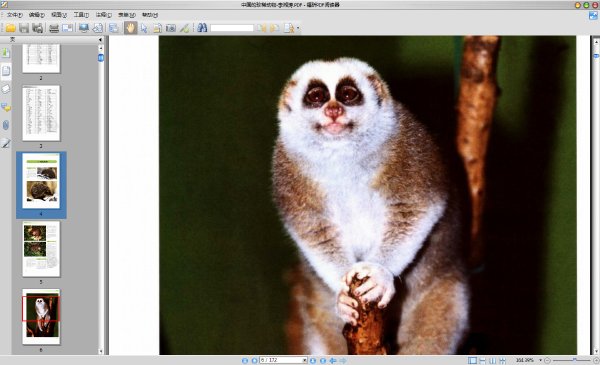Image resolution: width=600 pixels, height=365 pixels.
Task: Go to next page button
Action: 313,360
